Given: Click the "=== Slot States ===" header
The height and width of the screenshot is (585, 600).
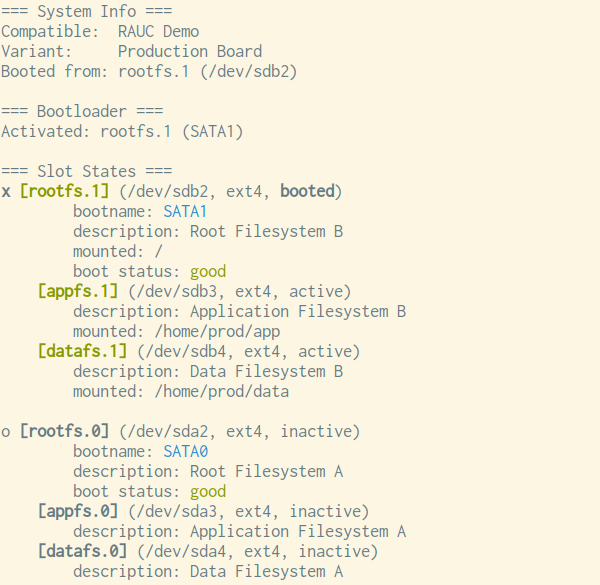Looking at the screenshot, I should point(86,171).
